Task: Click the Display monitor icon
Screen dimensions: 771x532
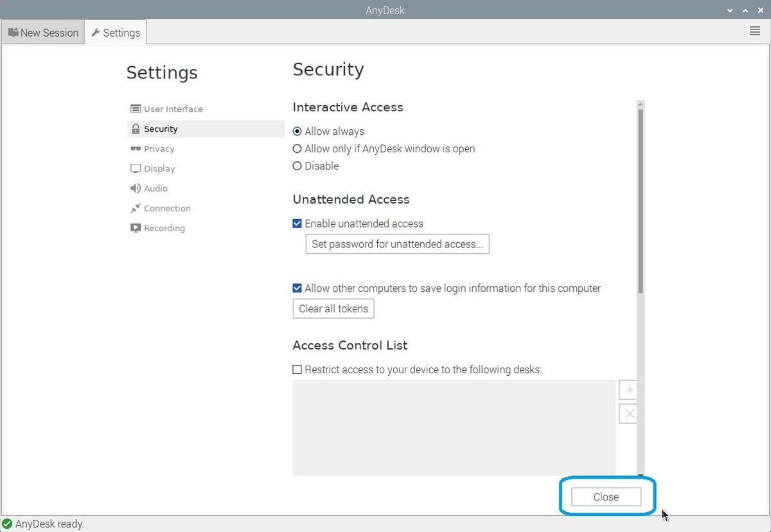Action: click(x=135, y=168)
